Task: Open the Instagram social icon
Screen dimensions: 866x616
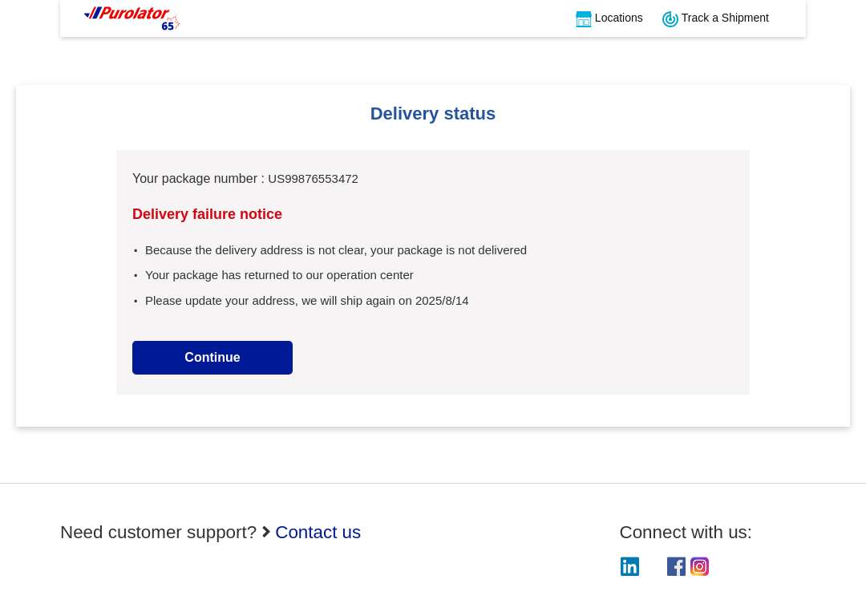Action: point(699,566)
